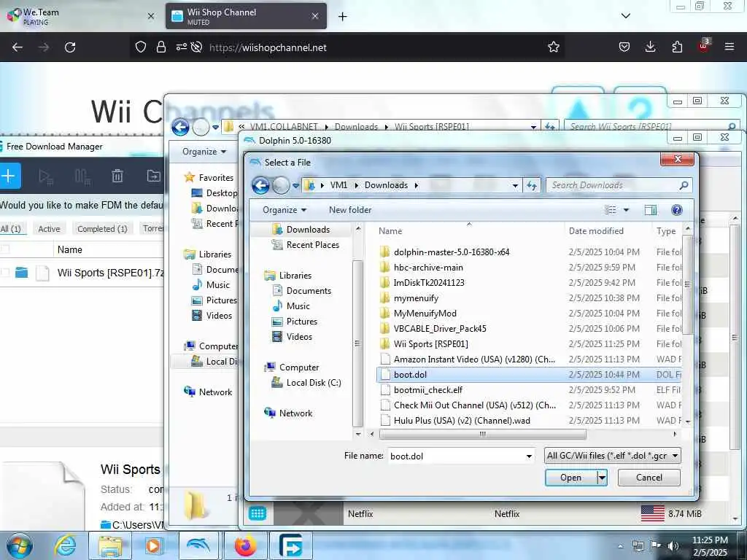
Task: Click New folder in the file dialog
Action: [x=350, y=210]
